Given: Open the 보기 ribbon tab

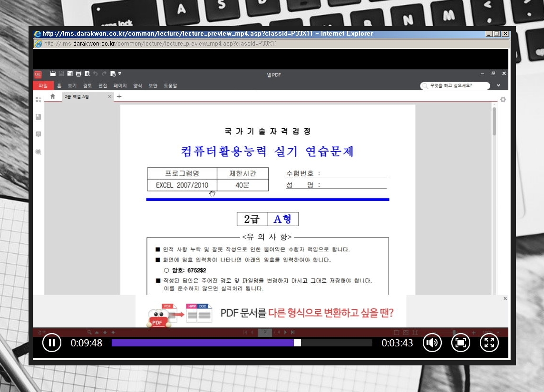Looking at the screenshot, I should click(x=72, y=86).
